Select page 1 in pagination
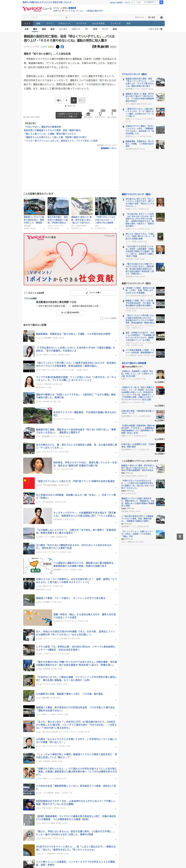 (x=66, y=100)
